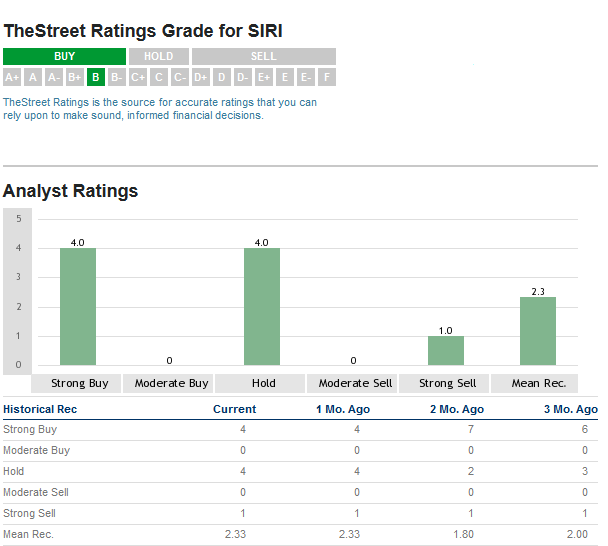The width and height of the screenshot is (608, 546).
Task: Click the Moderate Sell chart axis label
Action: tap(352, 384)
